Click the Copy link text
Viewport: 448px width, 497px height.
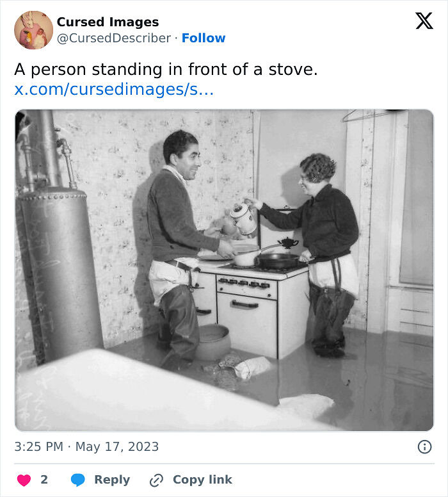(x=202, y=480)
